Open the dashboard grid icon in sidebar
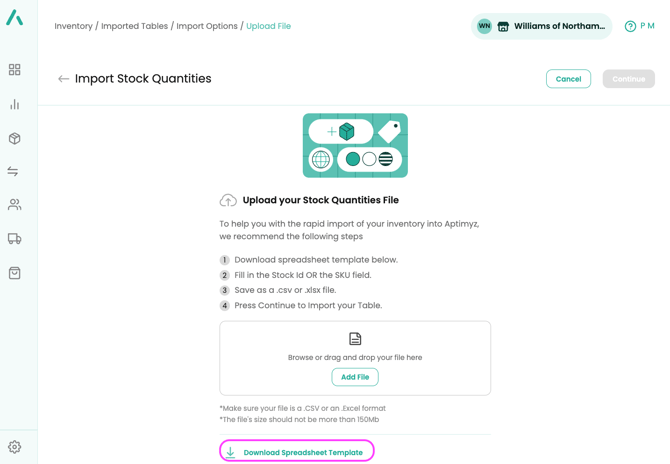This screenshot has width=670, height=464. [14, 70]
